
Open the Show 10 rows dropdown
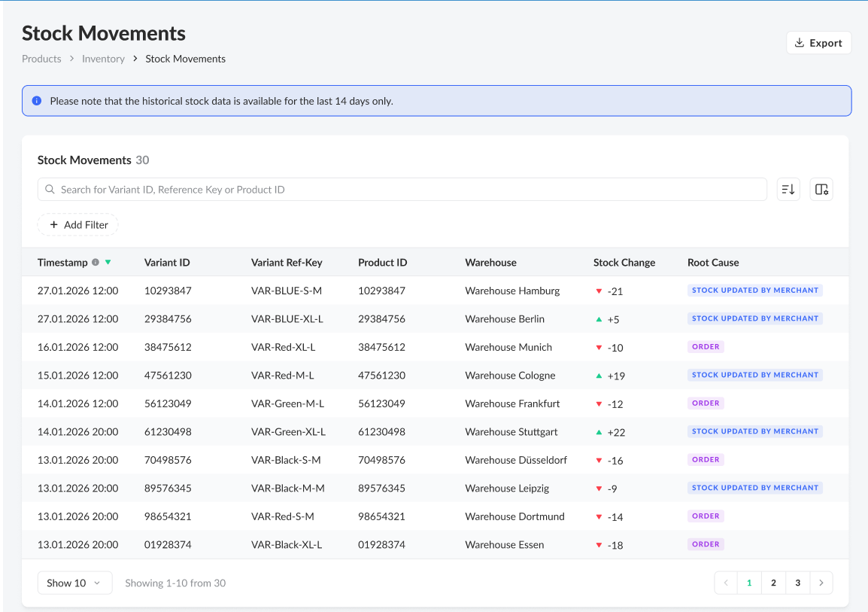[x=74, y=583]
